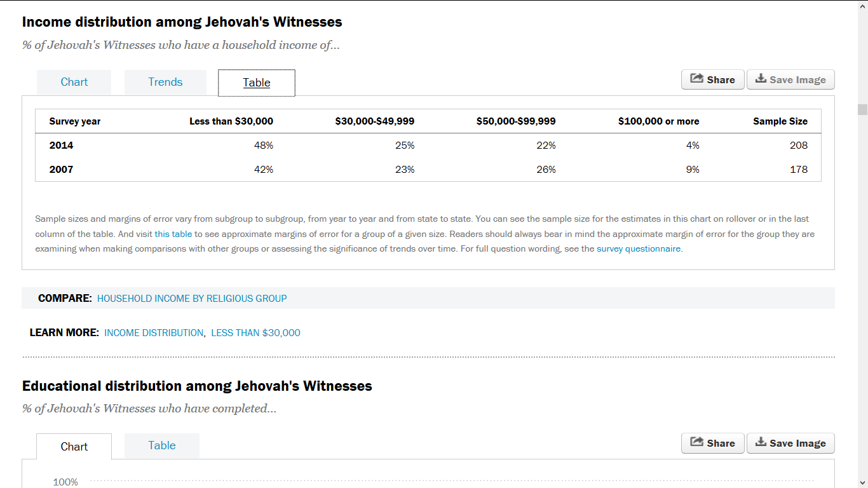
Task: Click the 48% cell in 2014 row
Action: coord(264,146)
